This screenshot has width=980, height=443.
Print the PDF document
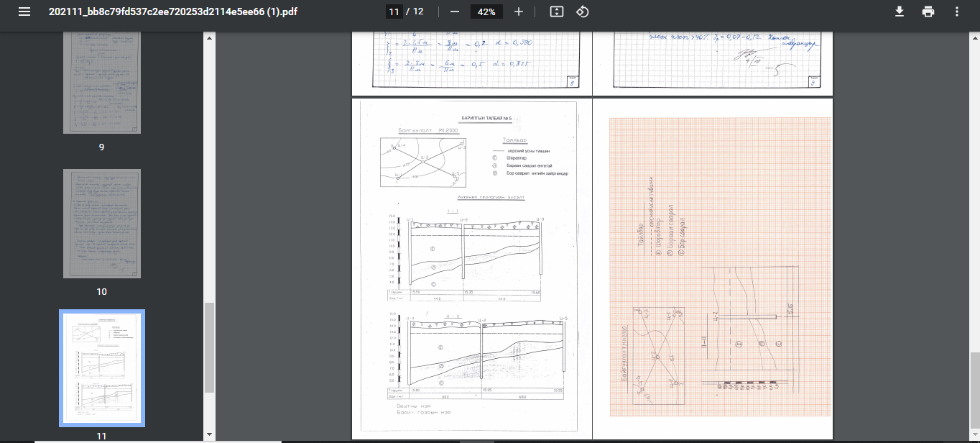tap(928, 12)
